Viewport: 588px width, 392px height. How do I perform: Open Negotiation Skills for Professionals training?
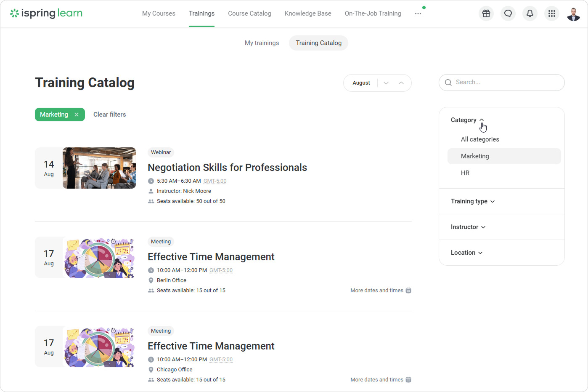(x=227, y=168)
